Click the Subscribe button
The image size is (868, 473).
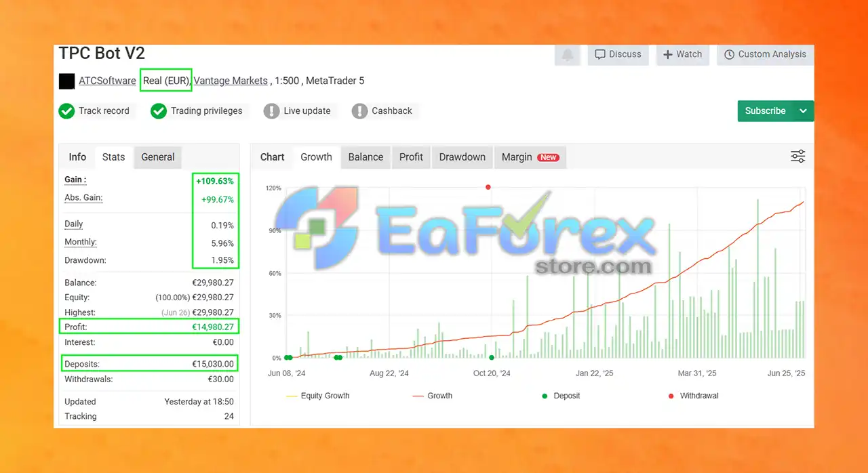pyautogui.click(x=766, y=111)
